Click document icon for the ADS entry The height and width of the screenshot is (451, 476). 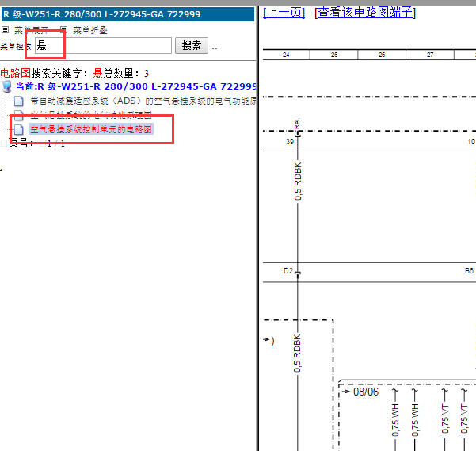click(19, 101)
